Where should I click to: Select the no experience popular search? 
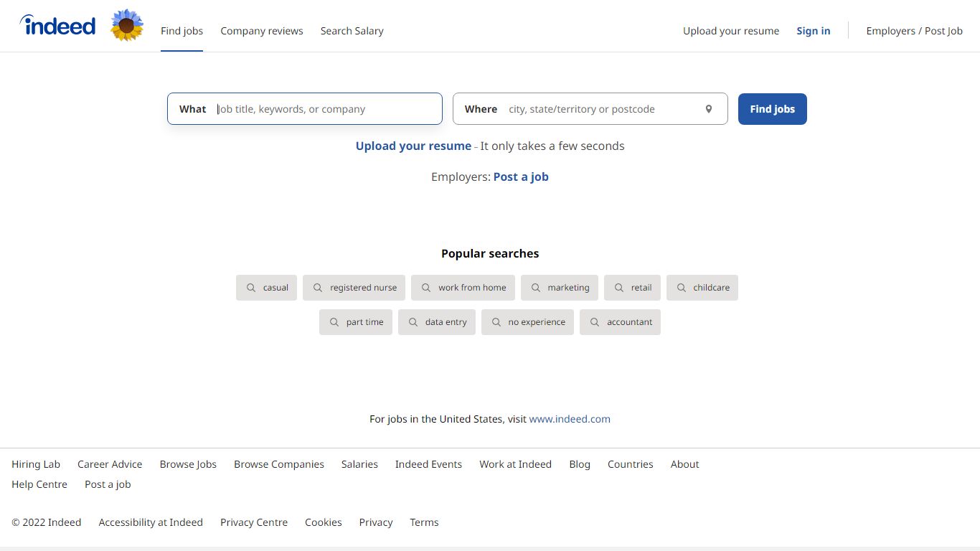pyautogui.click(x=527, y=322)
